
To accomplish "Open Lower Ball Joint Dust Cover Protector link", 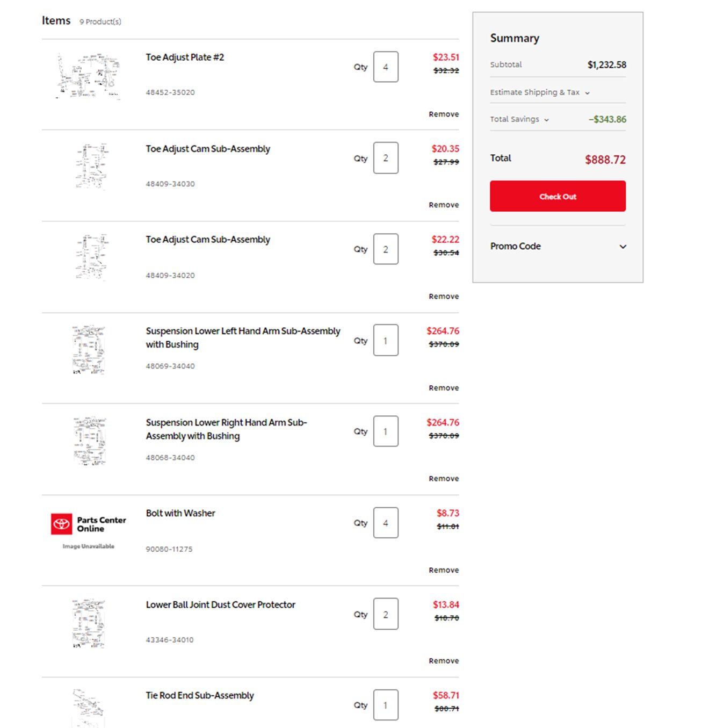I will (220, 604).
